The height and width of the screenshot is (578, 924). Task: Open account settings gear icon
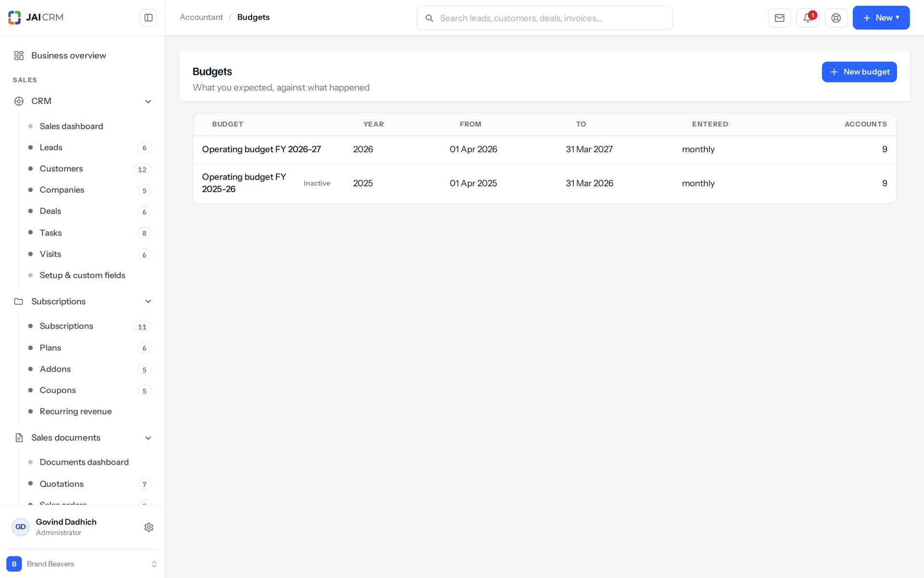[149, 527]
